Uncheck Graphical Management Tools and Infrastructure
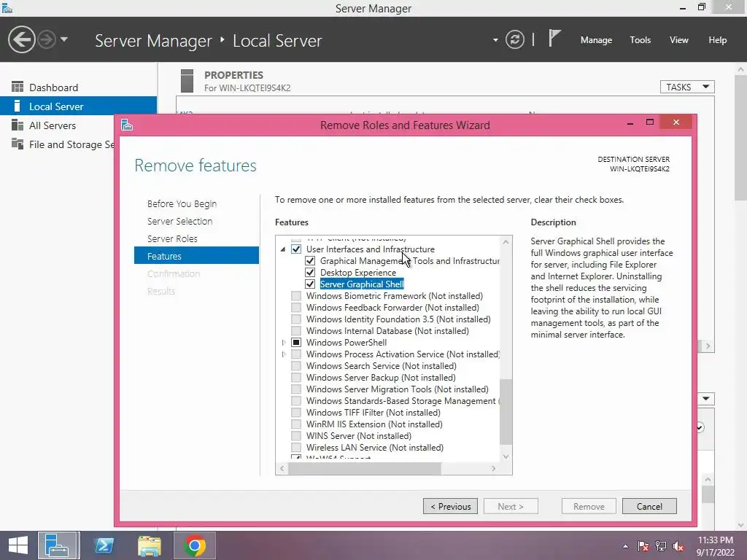747x560 pixels. coord(309,261)
